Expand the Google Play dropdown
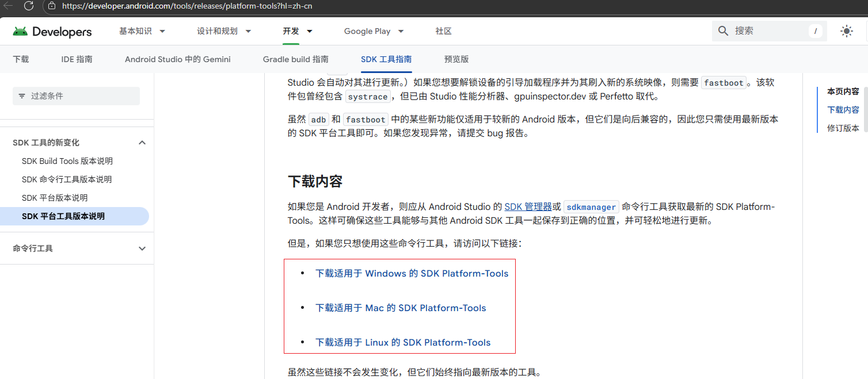The height and width of the screenshot is (379, 868). coord(401,31)
